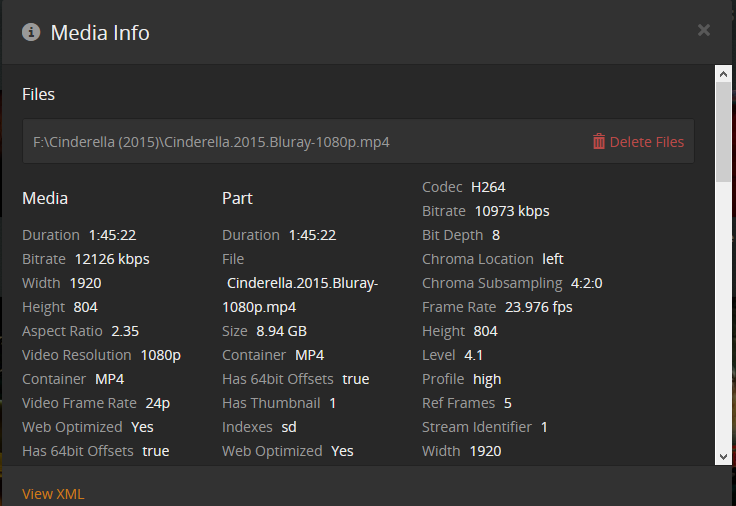The image size is (736, 506).
Task: Click the vertical scrollbar thumb
Action: click(723, 130)
